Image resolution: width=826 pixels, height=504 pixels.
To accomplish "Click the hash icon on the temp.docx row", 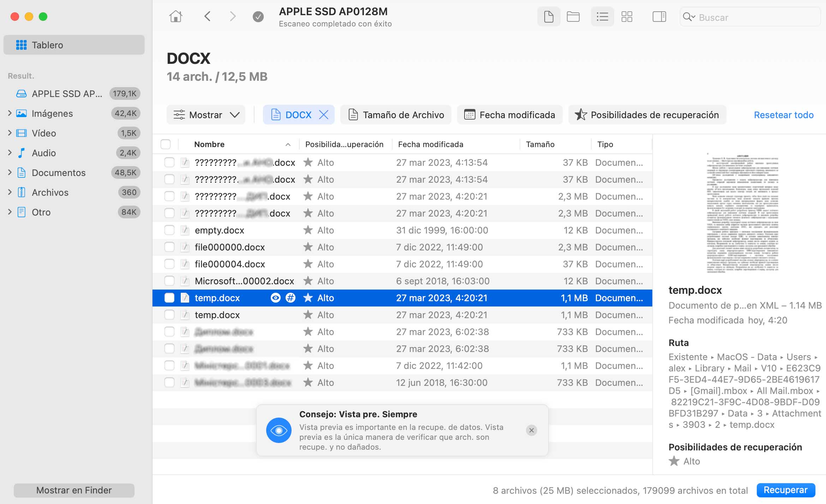I will point(290,298).
